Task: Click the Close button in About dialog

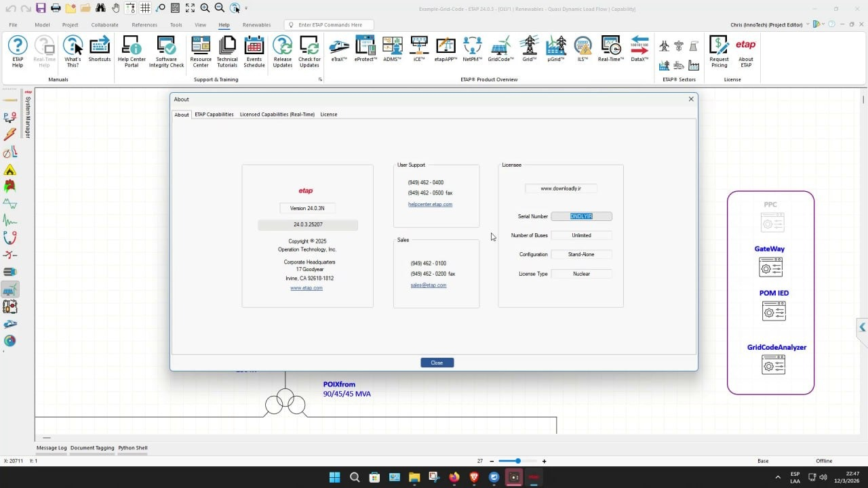Action: pyautogui.click(x=437, y=363)
